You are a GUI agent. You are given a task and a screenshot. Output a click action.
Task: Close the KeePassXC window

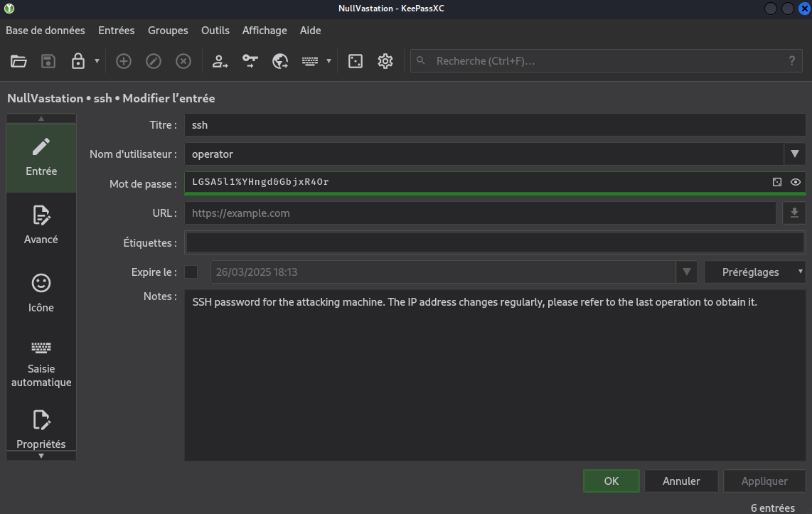point(805,9)
